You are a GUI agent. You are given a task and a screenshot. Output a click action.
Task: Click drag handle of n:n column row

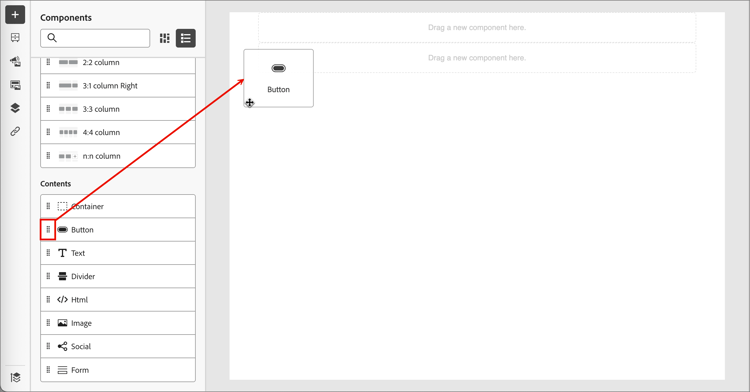pyautogui.click(x=48, y=156)
